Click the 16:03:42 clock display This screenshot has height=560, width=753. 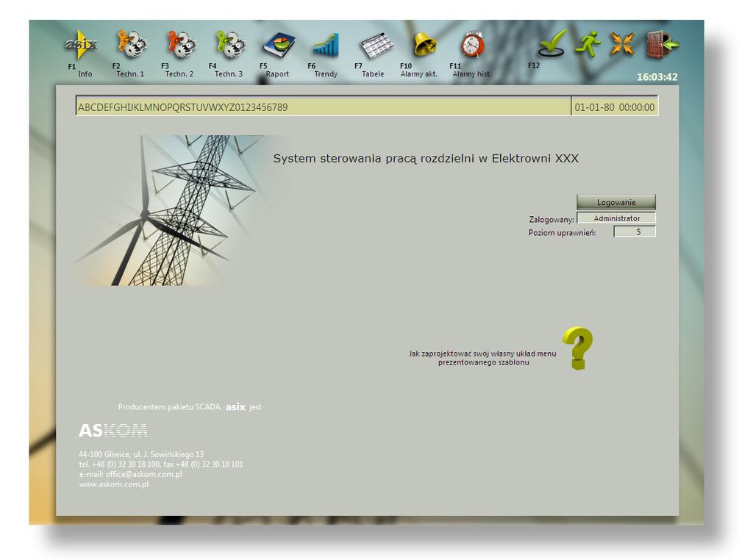coord(657,76)
